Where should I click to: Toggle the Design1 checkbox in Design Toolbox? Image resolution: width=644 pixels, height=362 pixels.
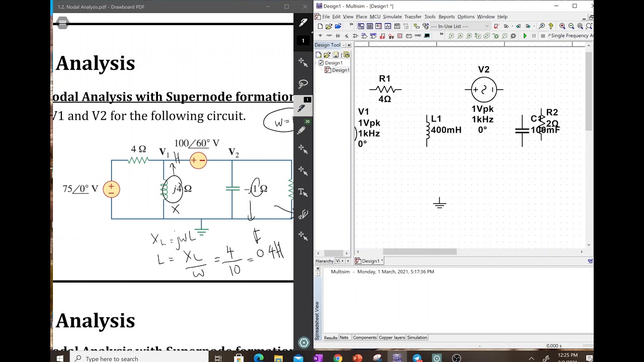click(321, 63)
